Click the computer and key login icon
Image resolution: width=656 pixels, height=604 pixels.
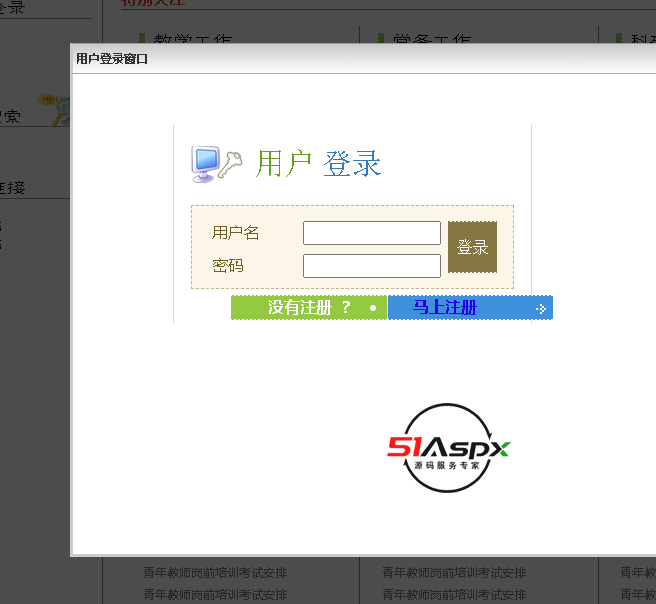(x=217, y=164)
